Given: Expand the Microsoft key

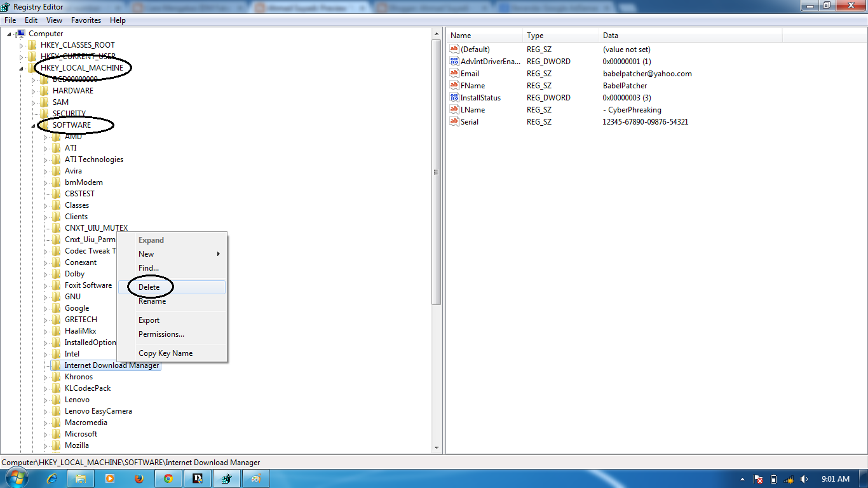Looking at the screenshot, I should [45, 434].
